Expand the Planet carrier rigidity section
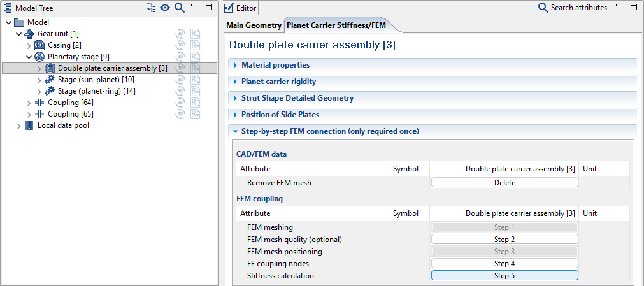 click(235, 82)
